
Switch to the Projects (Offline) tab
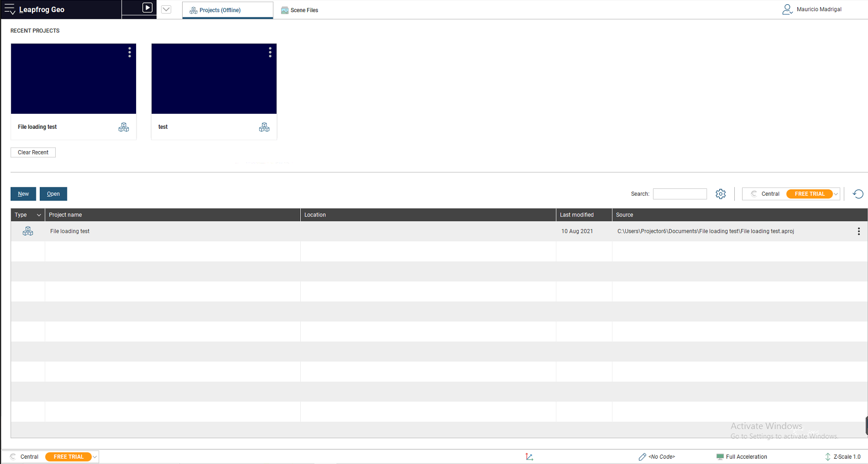(227, 10)
